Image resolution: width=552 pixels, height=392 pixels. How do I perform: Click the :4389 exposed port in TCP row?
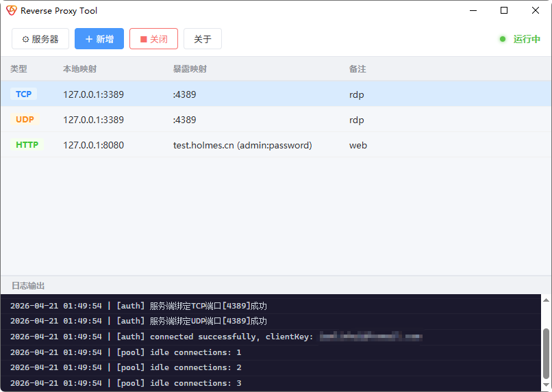[184, 94]
